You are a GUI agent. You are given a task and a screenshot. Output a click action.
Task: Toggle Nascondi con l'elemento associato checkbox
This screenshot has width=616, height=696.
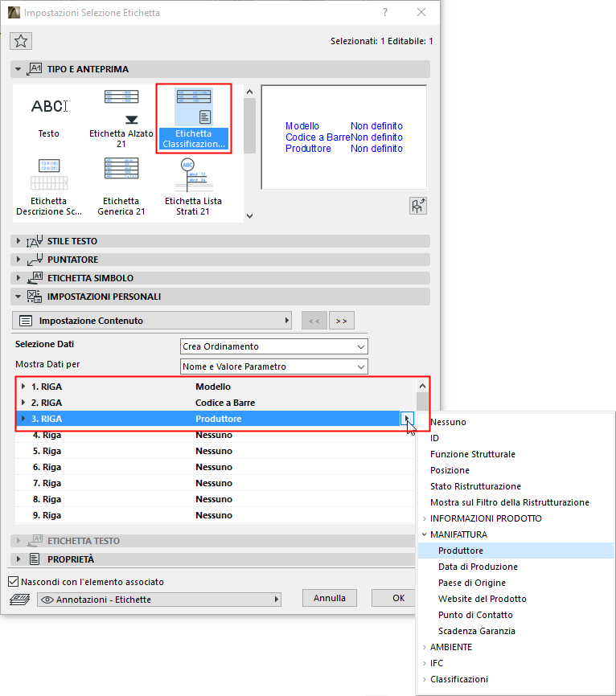tap(14, 582)
